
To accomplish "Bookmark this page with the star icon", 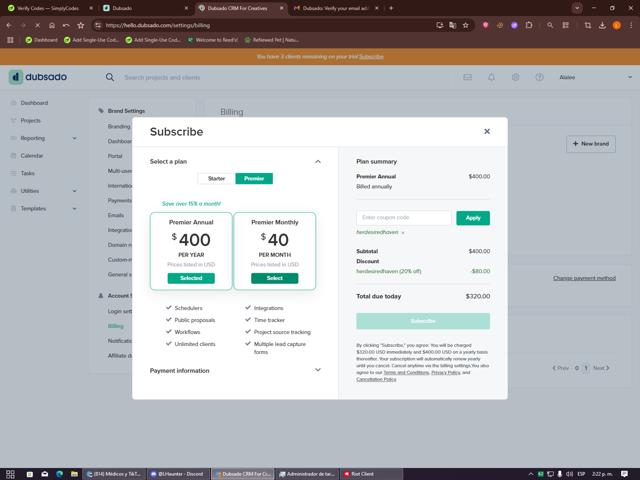I will pyautogui.click(x=465, y=25).
